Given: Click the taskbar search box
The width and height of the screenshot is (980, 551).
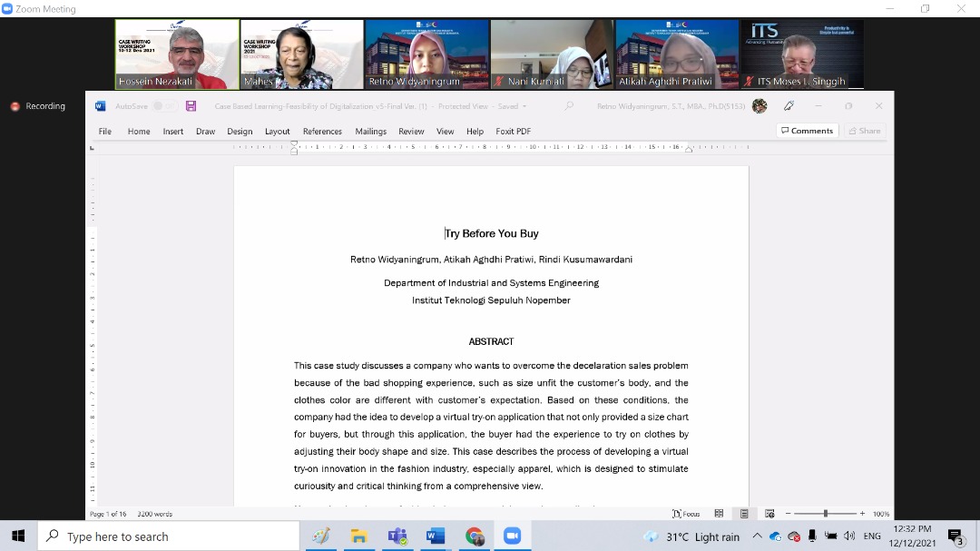Looking at the screenshot, I should (x=169, y=536).
